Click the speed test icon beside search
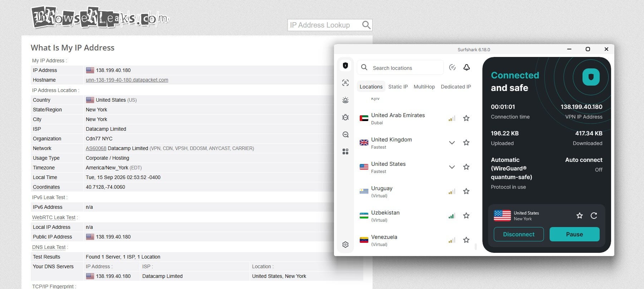 [452, 67]
